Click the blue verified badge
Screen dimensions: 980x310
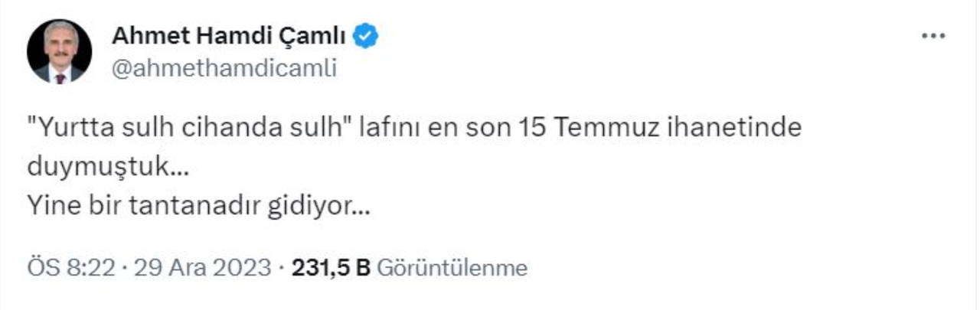[366, 36]
